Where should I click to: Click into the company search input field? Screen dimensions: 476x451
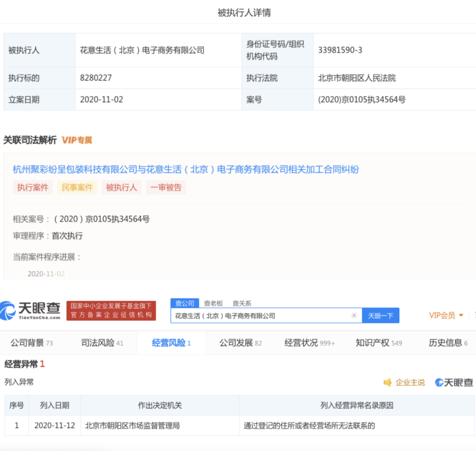pyautogui.click(x=260, y=316)
